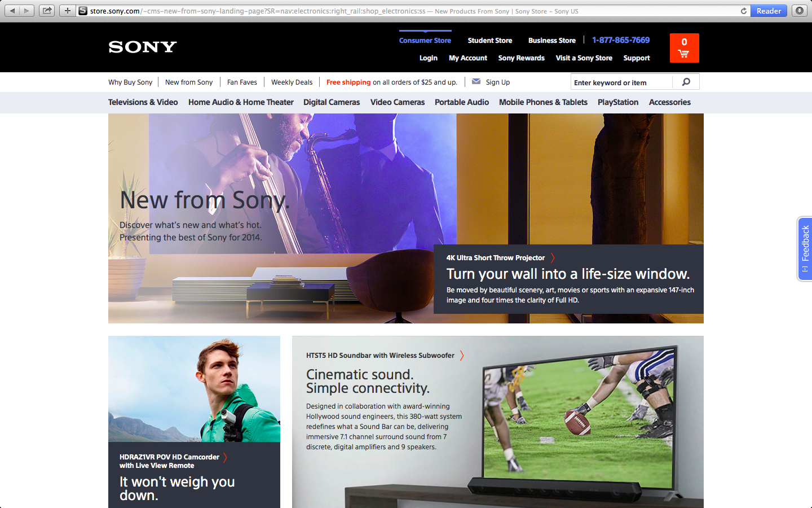Add bookmark with plus button

(x=67, y=11)
